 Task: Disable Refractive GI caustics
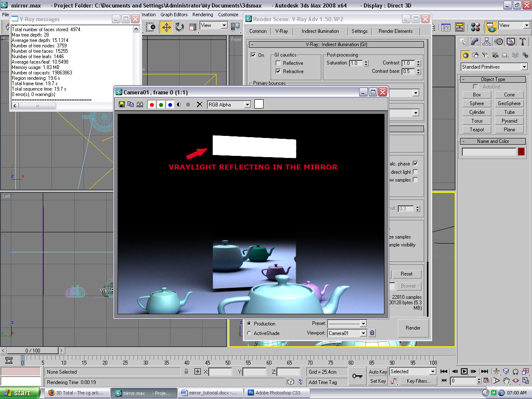point(278,71)
